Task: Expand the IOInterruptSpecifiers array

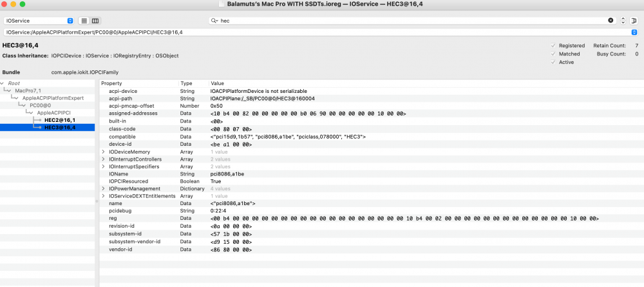Action: click(104, 166)
